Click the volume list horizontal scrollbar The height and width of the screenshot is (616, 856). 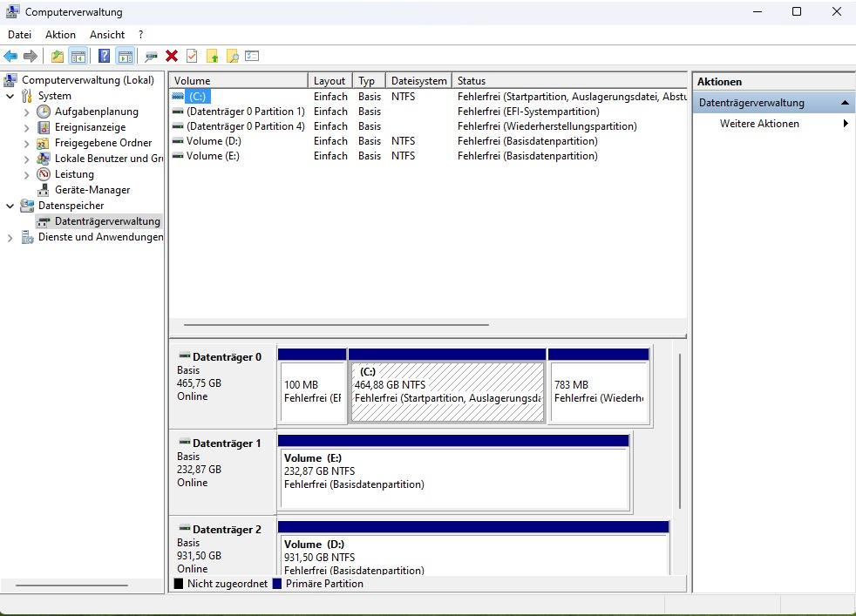click(x=336, y=325)
